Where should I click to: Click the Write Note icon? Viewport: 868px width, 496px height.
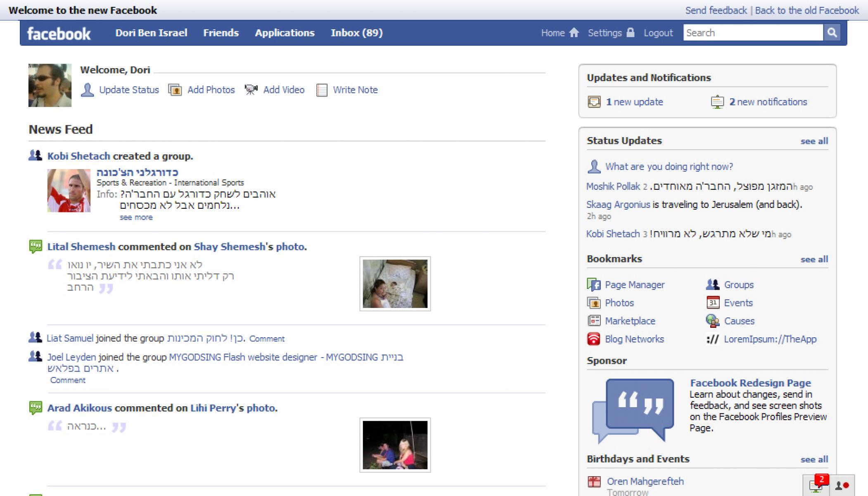pyautogui.click(x=322, y=90)
